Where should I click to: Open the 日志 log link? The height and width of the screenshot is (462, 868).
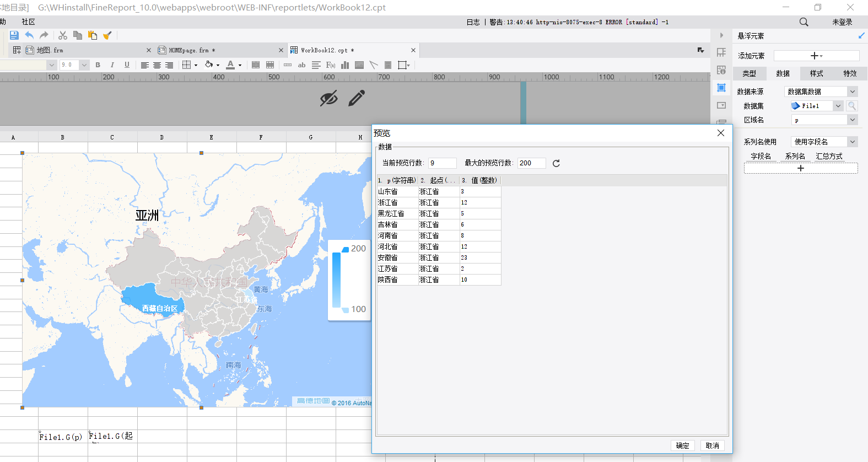tap(473, 22)
